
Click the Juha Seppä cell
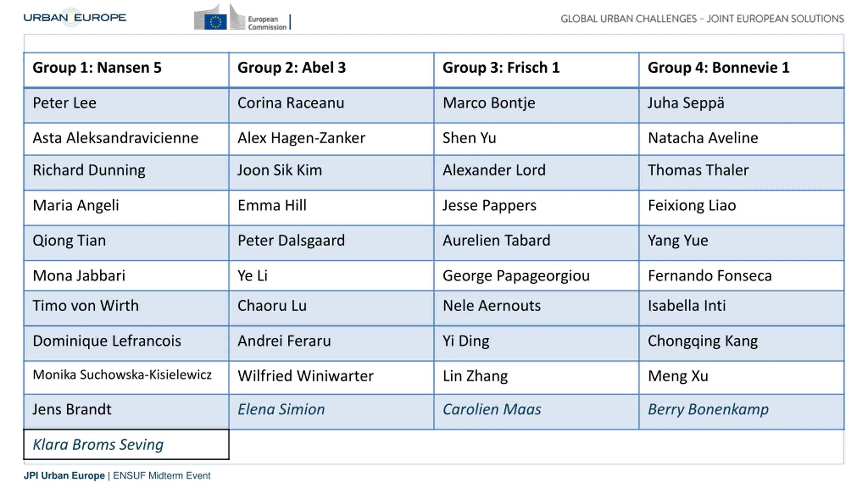point(742,105)
